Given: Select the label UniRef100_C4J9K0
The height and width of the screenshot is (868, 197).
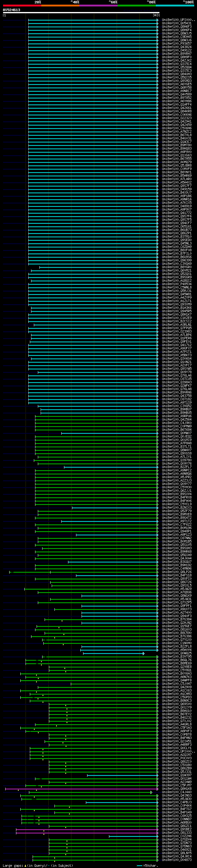Looking at the screenshot, I should [176, 423].
